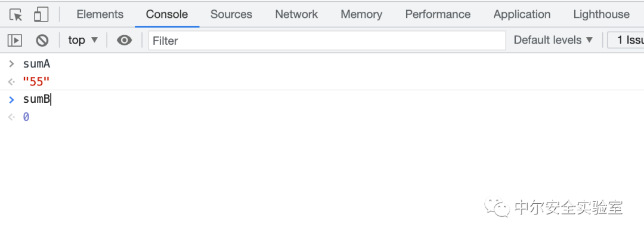Switch to the Sources tab

coord(231,14)
